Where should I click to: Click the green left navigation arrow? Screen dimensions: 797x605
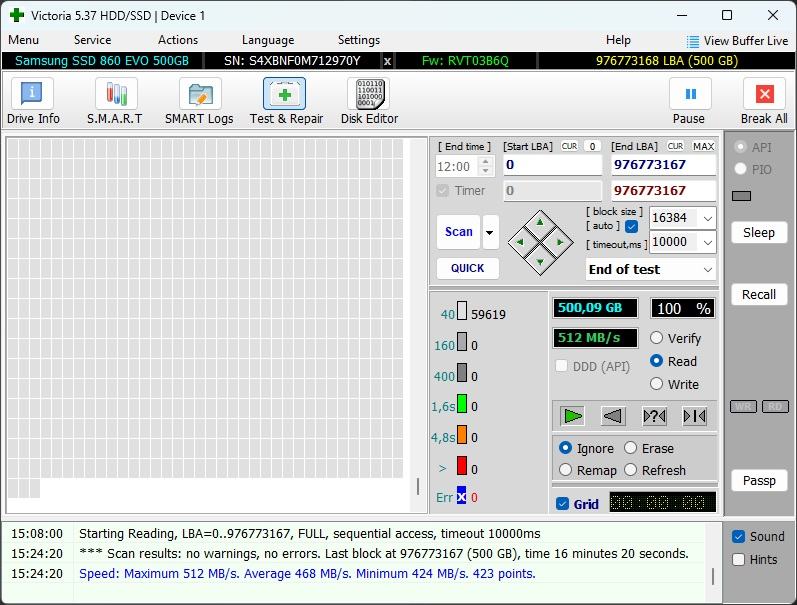pos(520,243)
